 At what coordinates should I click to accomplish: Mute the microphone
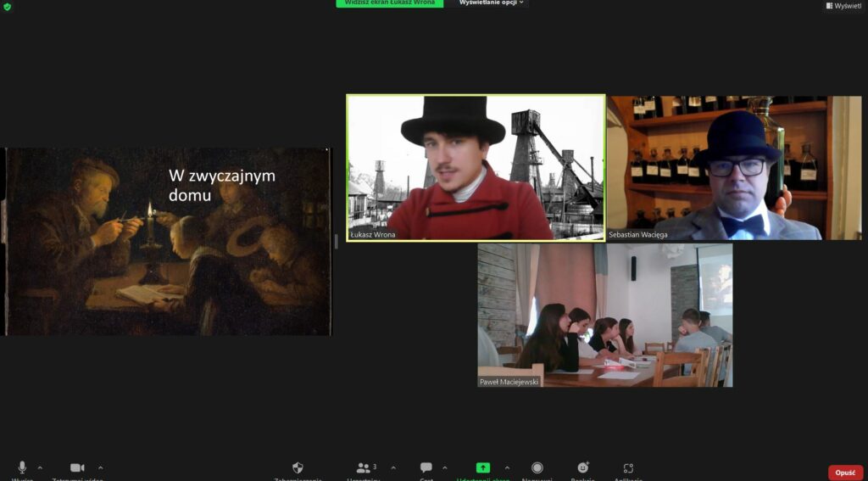pyautogui.click(x=22, y=468)
